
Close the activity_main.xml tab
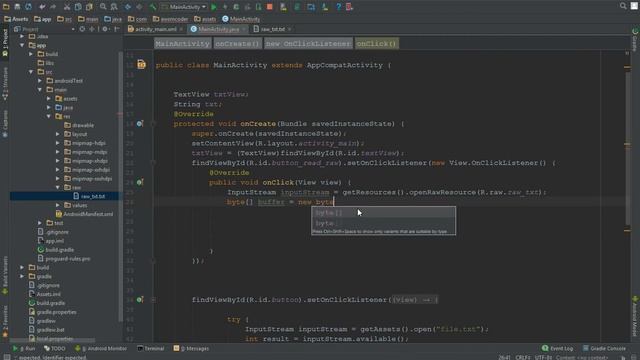[x=181, y=29]
